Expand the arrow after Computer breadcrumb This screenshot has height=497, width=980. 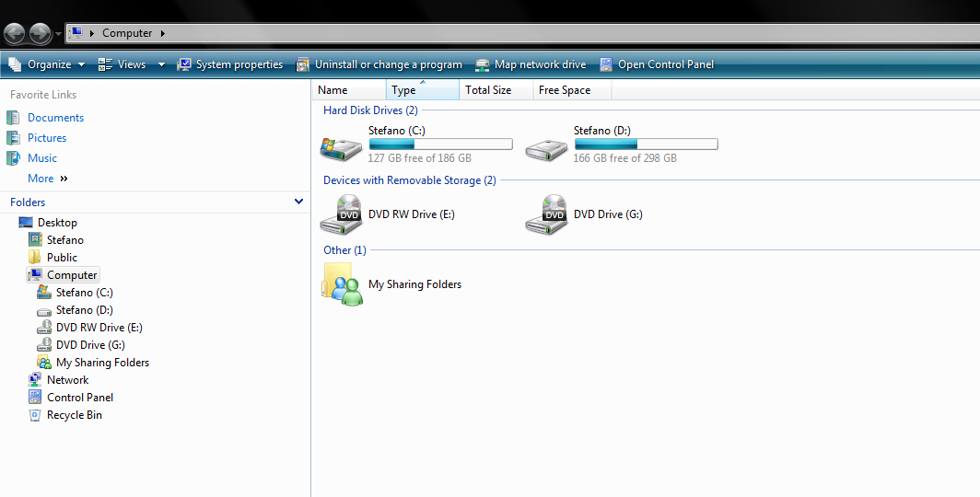162,33
